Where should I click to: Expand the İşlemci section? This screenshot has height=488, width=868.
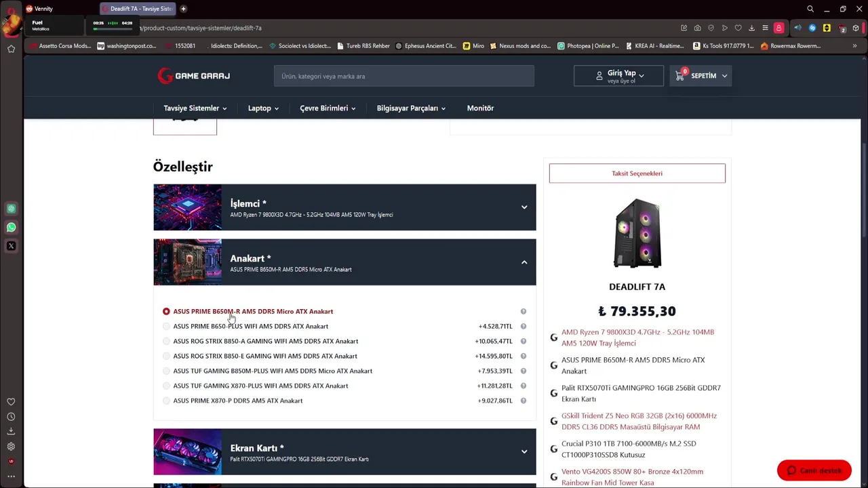coord(344,207)
